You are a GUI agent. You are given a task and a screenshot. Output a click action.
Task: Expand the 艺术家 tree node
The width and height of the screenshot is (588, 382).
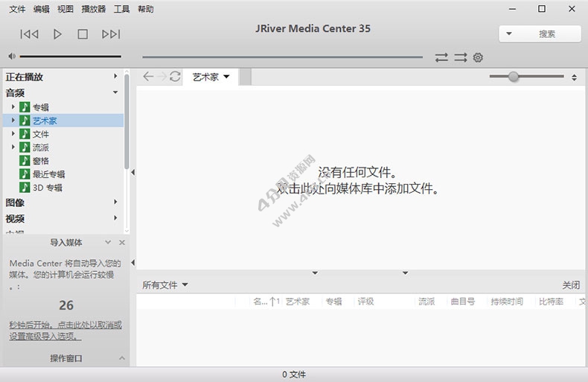(13, 120)
